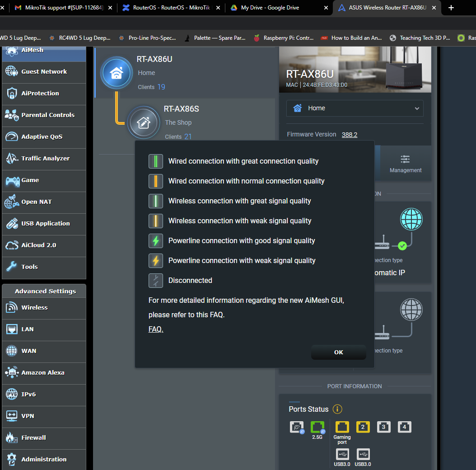
Task: Click the Firewall flame icon
Action: pos(12,437)
